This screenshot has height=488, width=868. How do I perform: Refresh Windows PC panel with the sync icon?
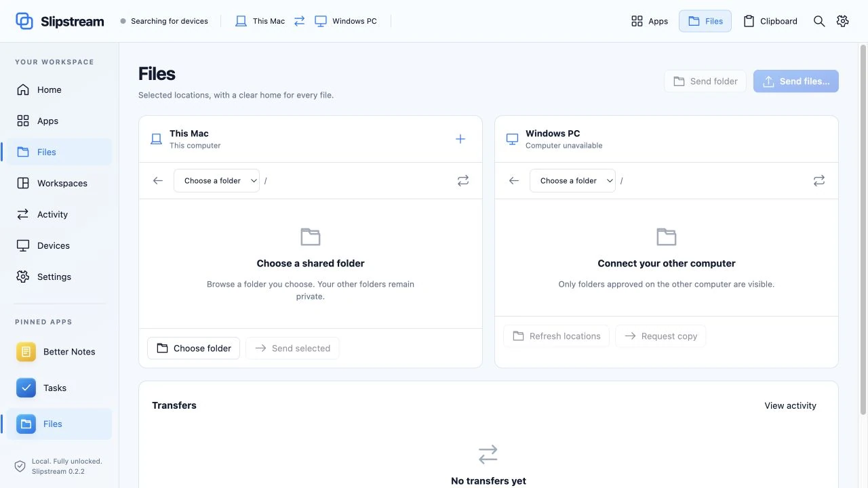tap(819, 181)
